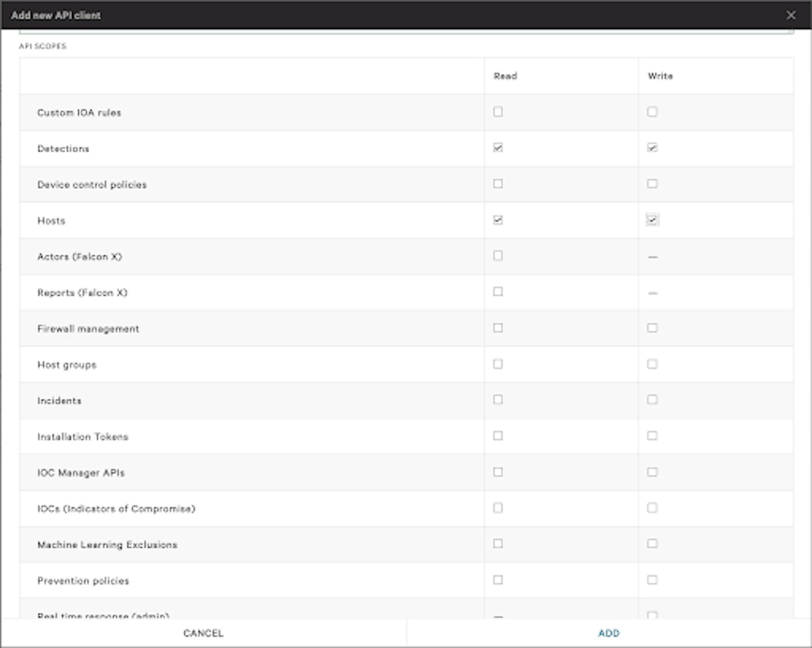The width and height of the screenshot is (812, 648).
Task: Uncheck Read scope for Detections
Action: (x=498, y=148)
